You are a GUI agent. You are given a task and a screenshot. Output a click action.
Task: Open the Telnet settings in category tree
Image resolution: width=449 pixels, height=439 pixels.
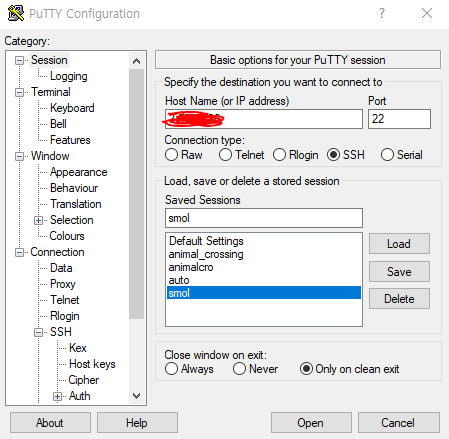65,300
